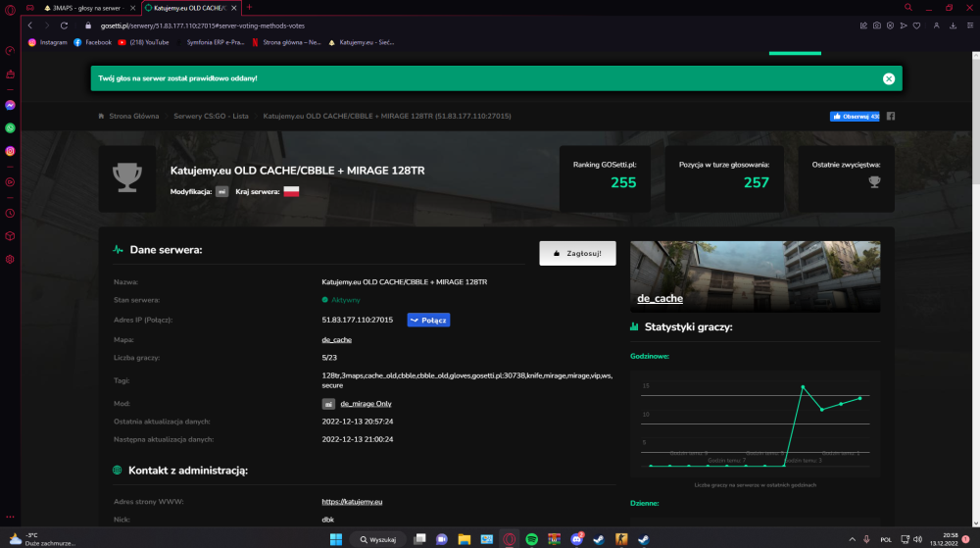Open GX Control speedometer icon in sidebar

pos(10,51)
